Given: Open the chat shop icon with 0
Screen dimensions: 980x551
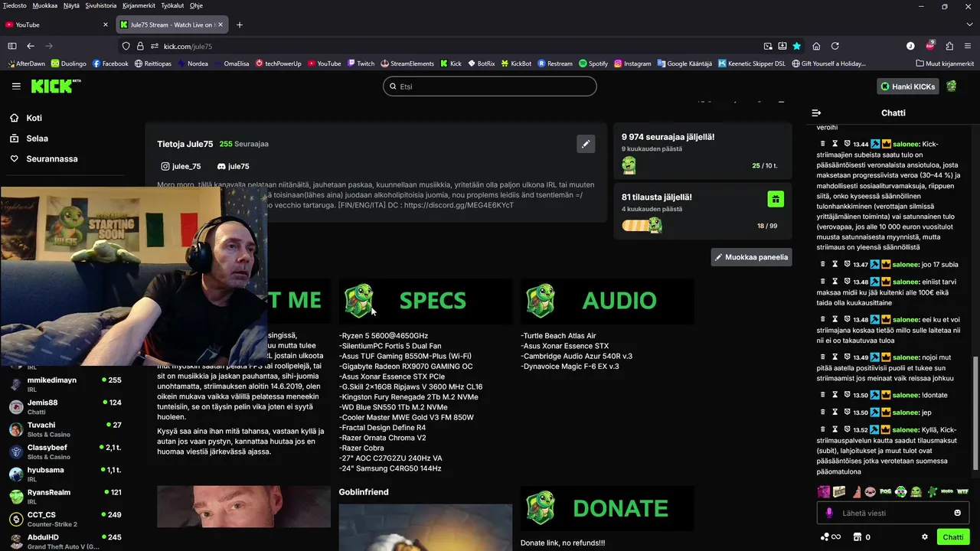Looking at the screenshot, I should coord(861,537).
